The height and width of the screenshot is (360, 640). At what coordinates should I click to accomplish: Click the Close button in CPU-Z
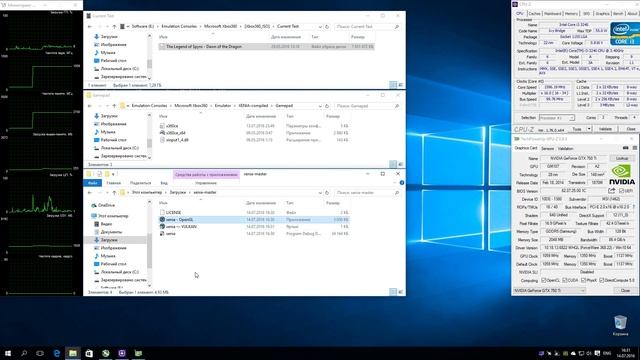[x=631, y=129]
